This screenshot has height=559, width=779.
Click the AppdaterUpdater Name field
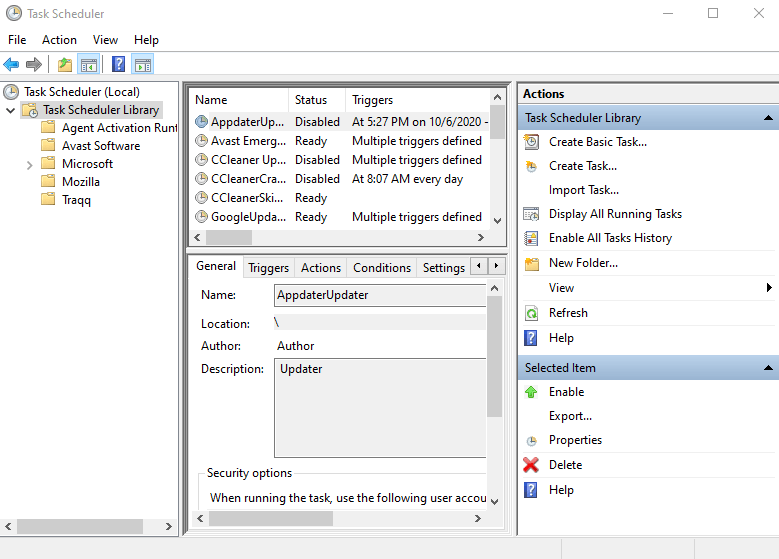tap(380, 295)
